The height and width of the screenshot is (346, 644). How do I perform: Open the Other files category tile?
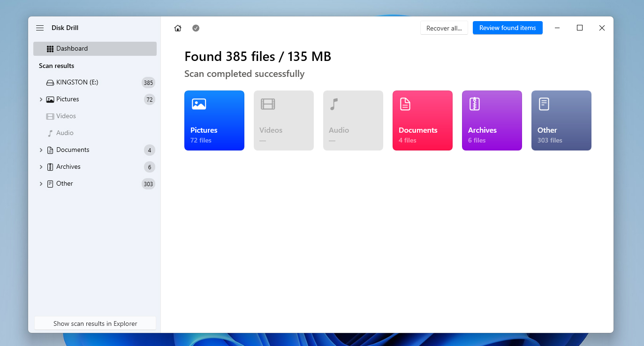561,120
